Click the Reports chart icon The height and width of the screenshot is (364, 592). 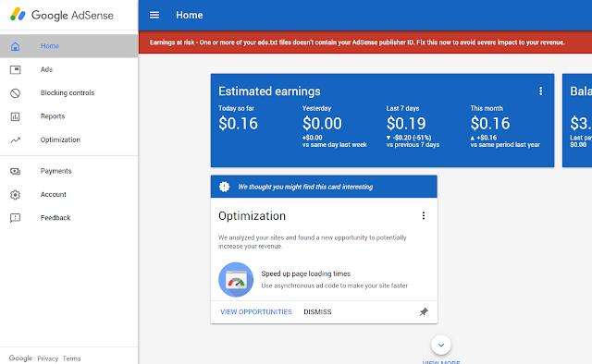coord(15,116)
